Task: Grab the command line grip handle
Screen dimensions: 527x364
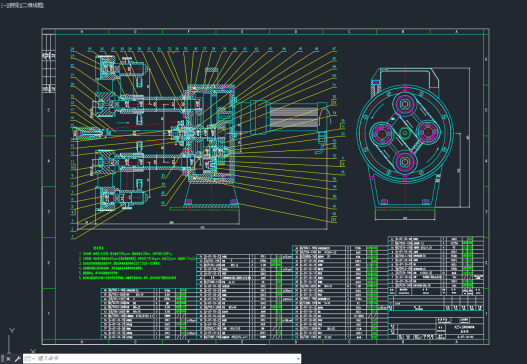Action: click(x=2, y=359)
